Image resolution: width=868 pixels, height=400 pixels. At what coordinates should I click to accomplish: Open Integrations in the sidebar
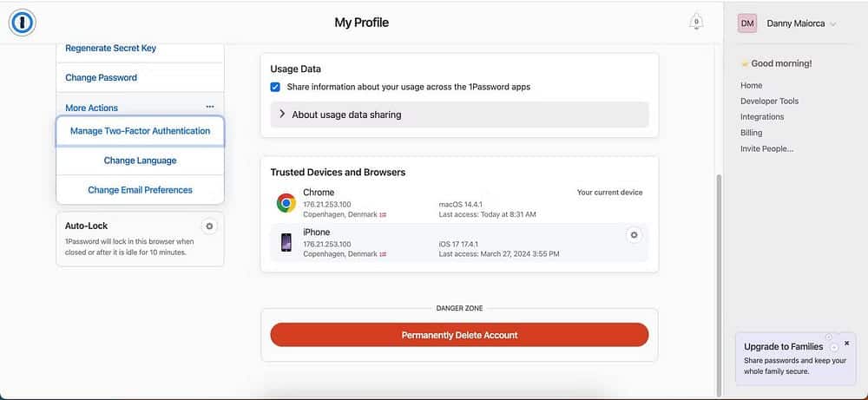762,117
